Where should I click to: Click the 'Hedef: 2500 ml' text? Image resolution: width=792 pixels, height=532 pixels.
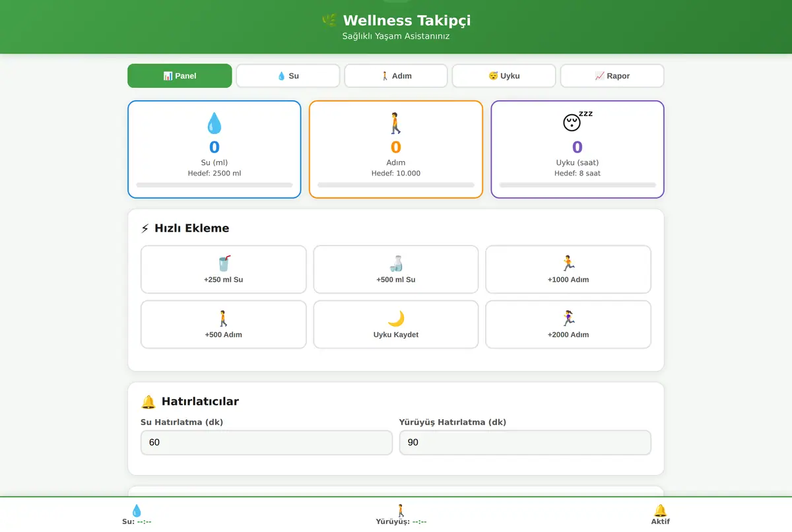[214, 174]
